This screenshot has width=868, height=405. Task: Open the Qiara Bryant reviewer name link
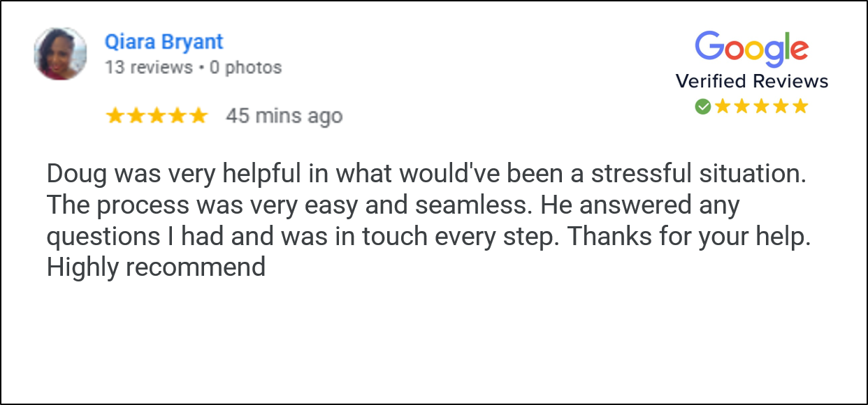164,42
